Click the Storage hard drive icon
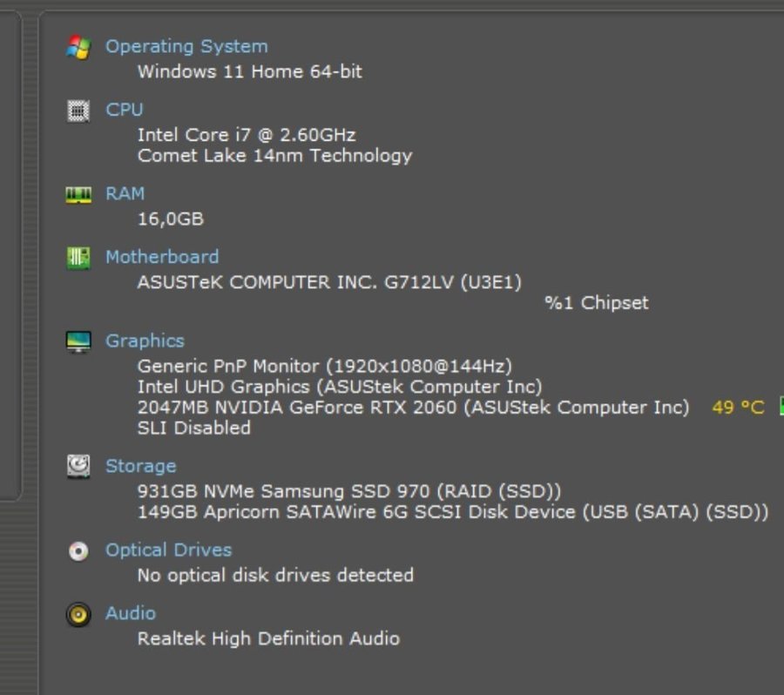The image size is (784, 695). 78,467
